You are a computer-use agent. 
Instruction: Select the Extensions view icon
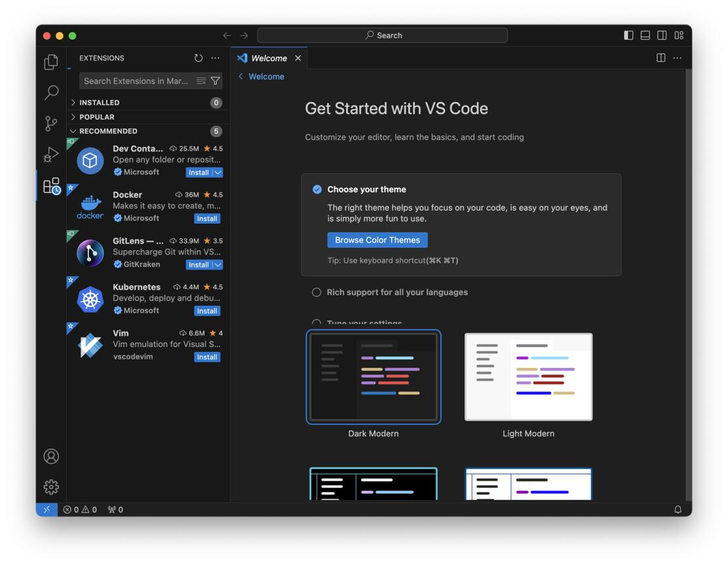click(x=52, y=186)
